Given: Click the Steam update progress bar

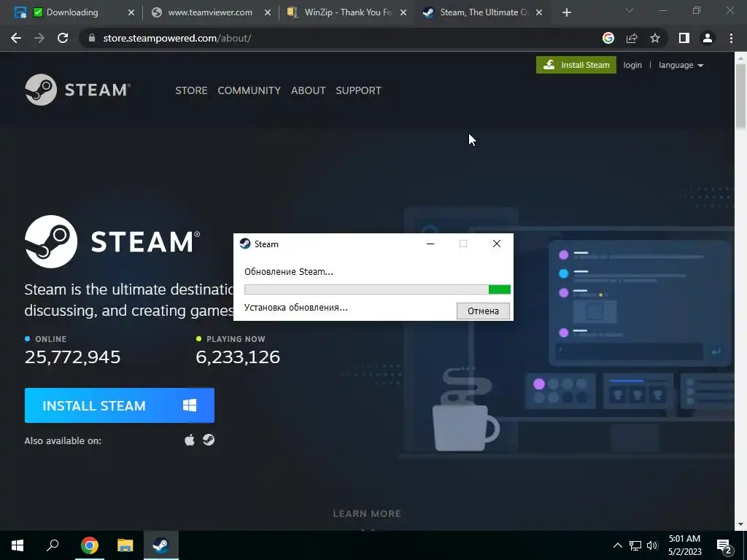Looking at the screenshot, I should [x=377, y=289].
